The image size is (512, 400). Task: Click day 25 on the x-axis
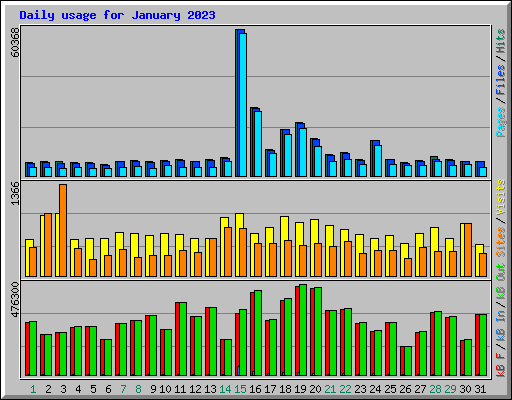pos(390,389)
